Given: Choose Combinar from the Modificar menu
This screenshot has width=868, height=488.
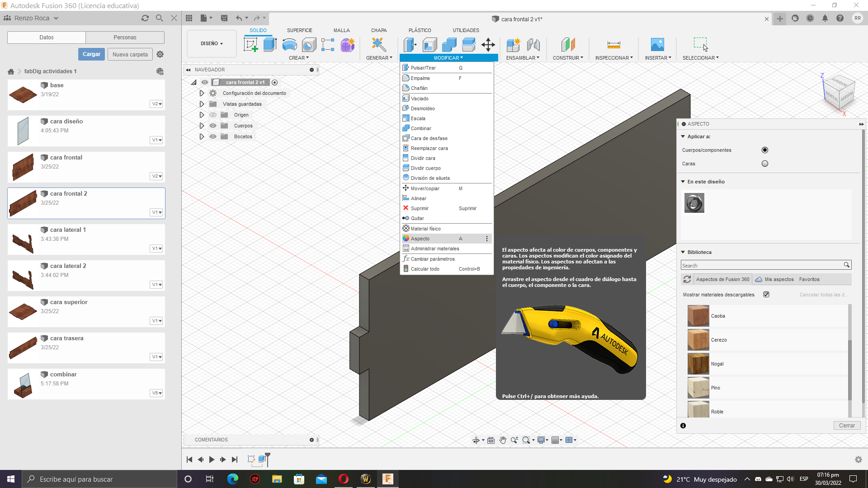Looking at the screenshot, I should tap(421, 128).
